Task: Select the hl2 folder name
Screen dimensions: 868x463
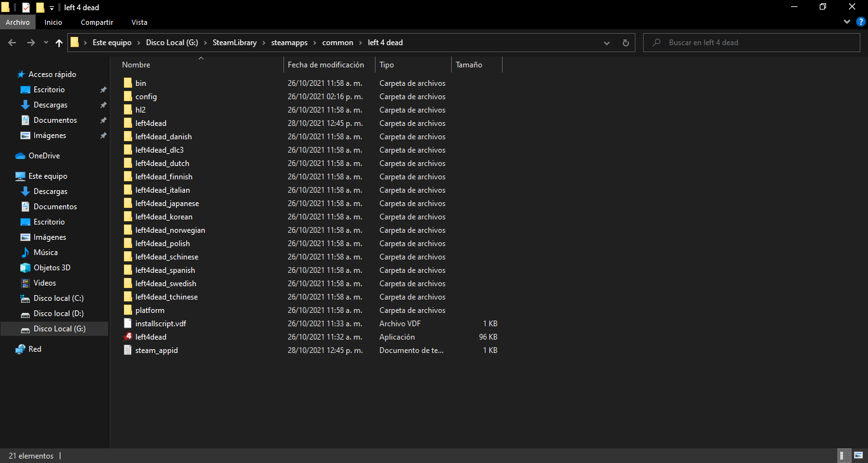Action: (140, 110)
